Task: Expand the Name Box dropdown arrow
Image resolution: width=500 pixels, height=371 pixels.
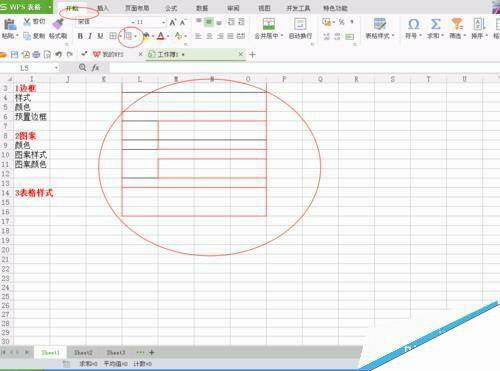Action: pyautogui.click(x=56, y=68)
